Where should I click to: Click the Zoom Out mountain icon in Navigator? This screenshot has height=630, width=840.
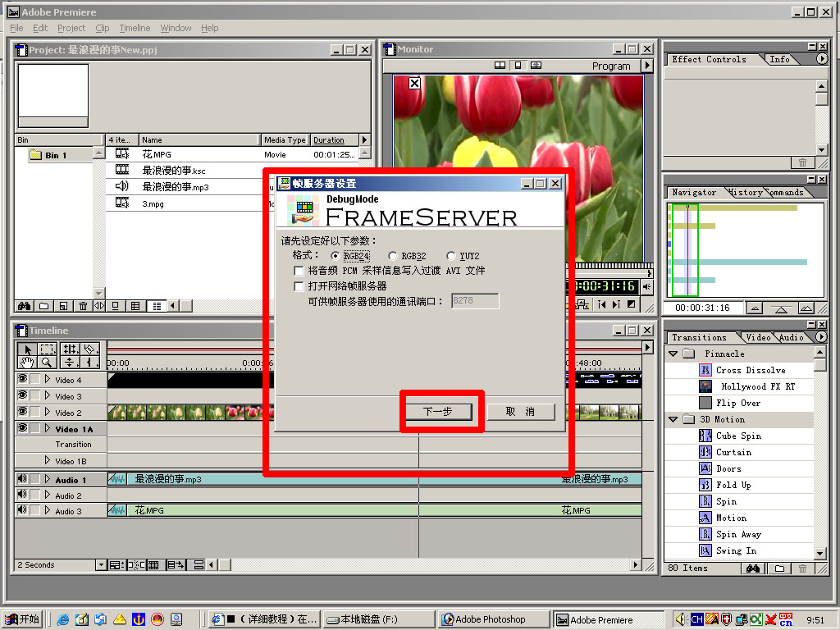[755, 308]
